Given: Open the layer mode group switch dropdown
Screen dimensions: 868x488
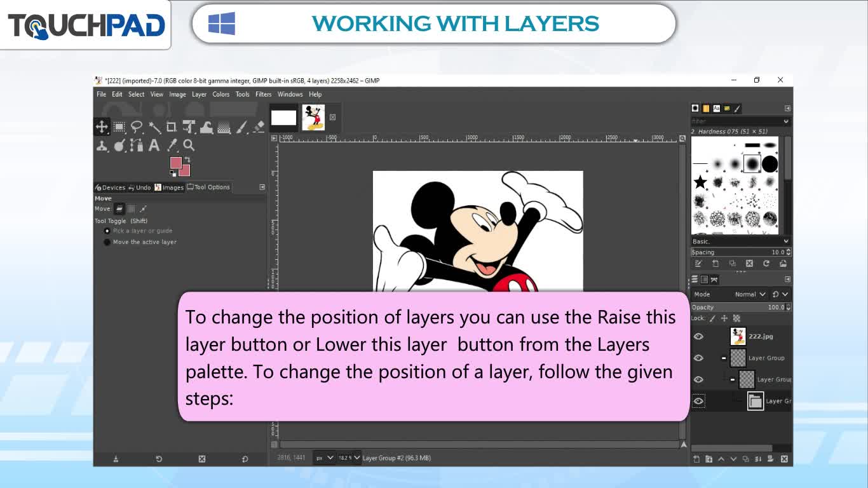Looking at the screenshot, I should 780,294.
